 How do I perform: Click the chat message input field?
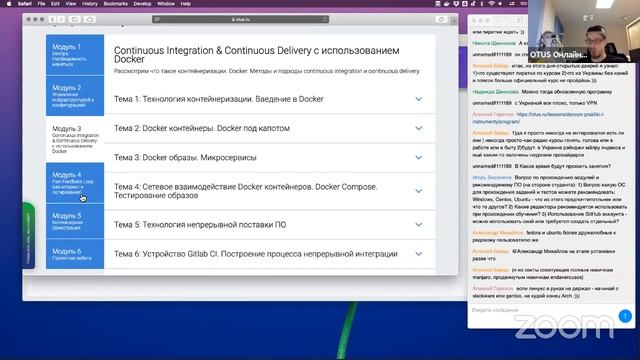click(x=543, y=310)
